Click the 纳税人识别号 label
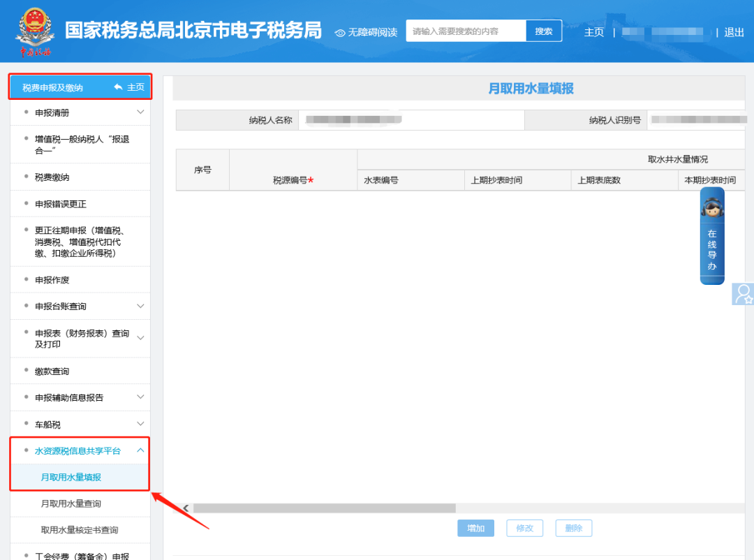754x560 pixels. (x=615, y=120)
